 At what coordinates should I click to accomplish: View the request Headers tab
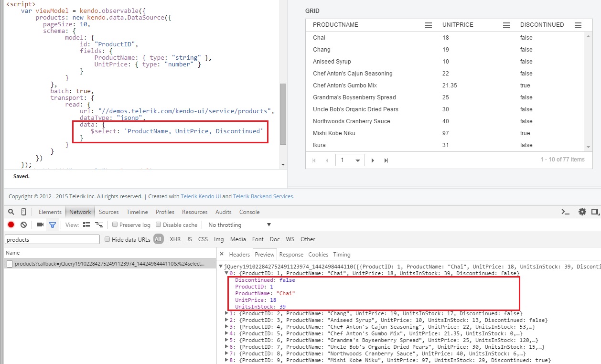click(x=239, y=255)
